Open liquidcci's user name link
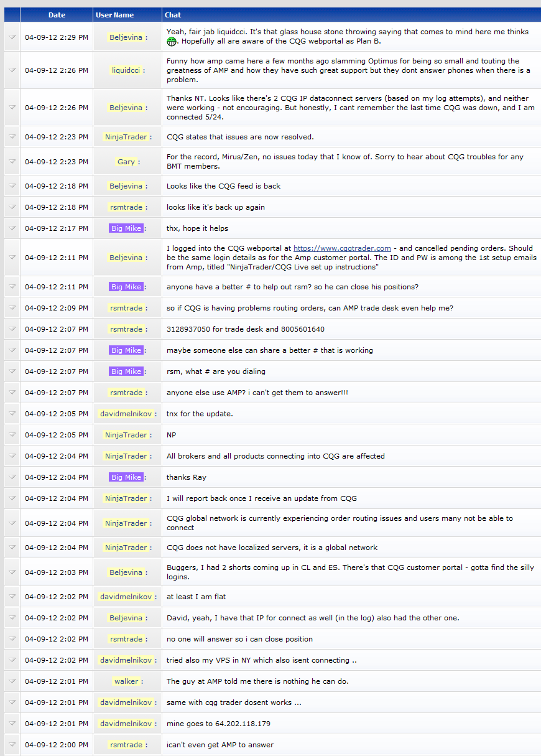This screenshot has width=541, height=756. pyautogui.click(x=126, y=70)
